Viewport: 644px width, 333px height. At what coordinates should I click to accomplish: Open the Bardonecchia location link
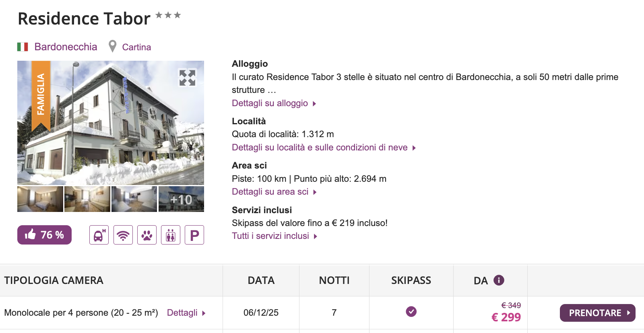(x=66, y=47)
